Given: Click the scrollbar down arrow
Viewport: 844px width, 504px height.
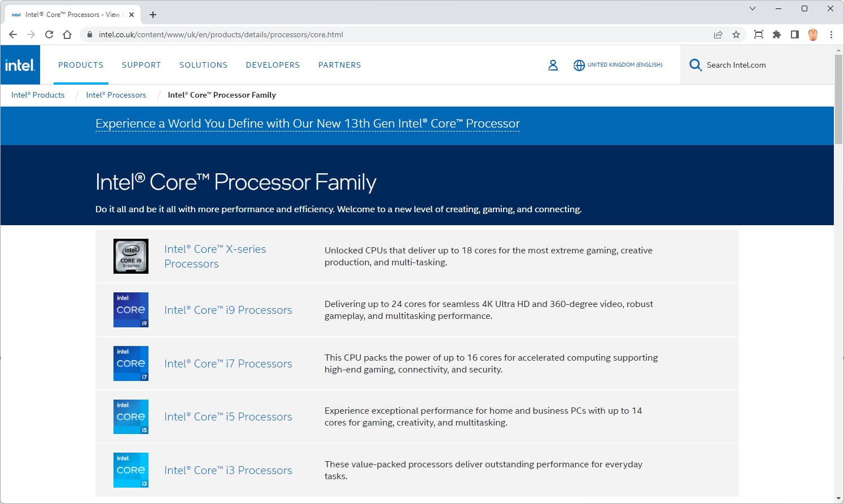Looking at the screenshot, I should [x=838, y=499].
